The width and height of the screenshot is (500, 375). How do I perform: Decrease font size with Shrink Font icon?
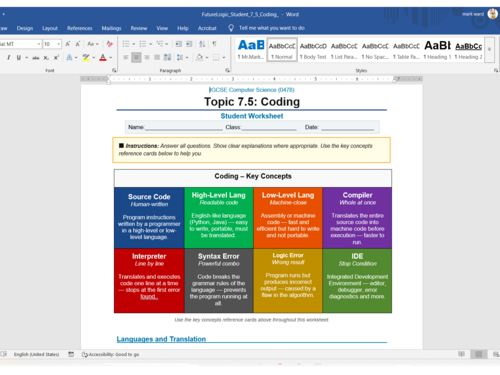pos(78,44)
